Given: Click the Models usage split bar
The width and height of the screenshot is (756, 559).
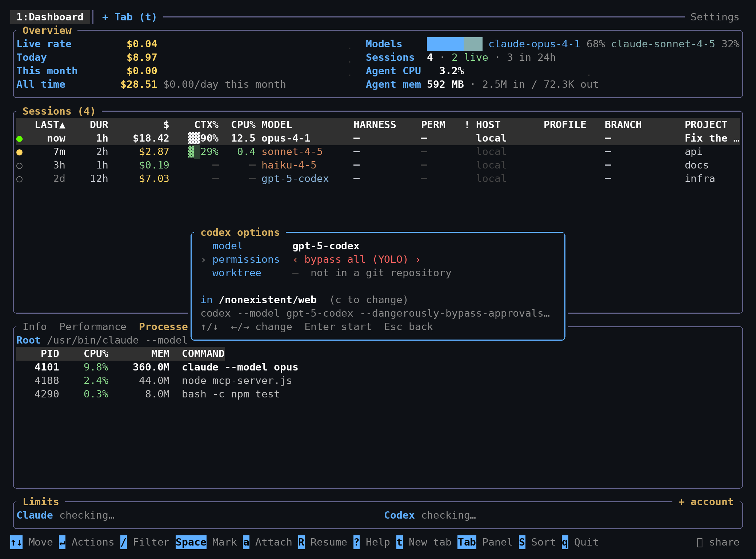Looking at the screenshot, I should point(455,44).
